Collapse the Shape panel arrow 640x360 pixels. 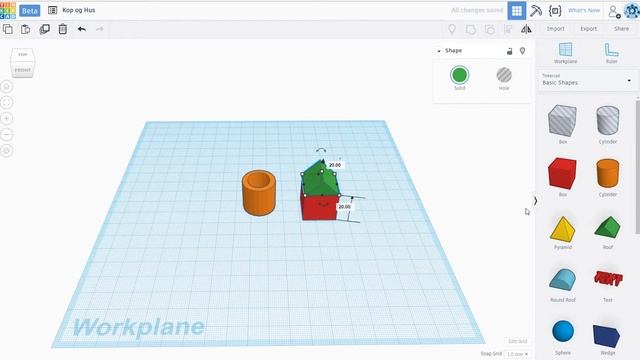(x=439, y=51)
